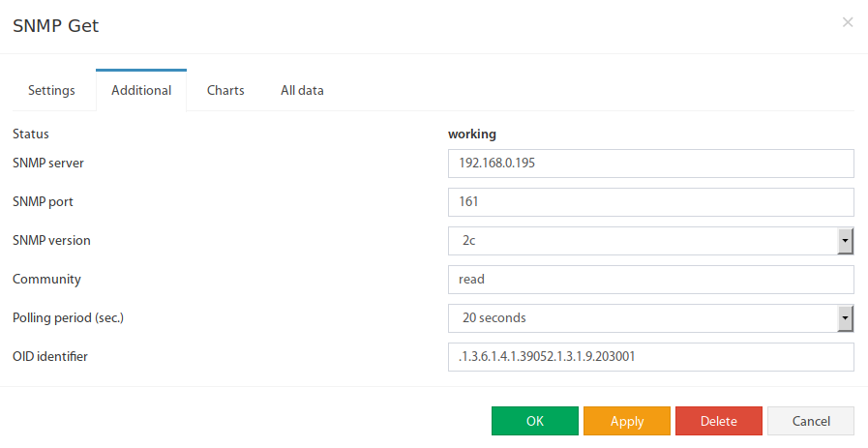Click the 'Polling period (sec.)' label

68,318
